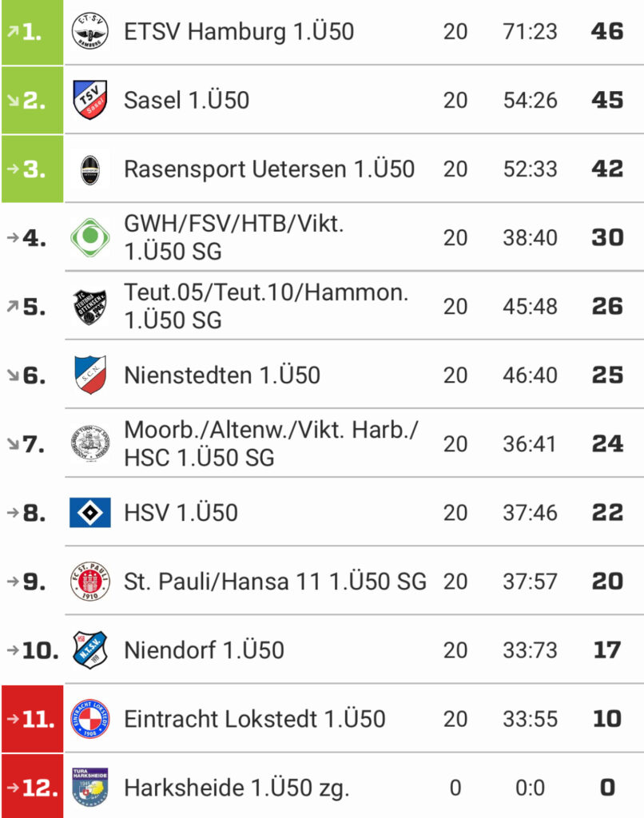Select green rank 1 position badge
644x818 pixels.
[32, 32]
